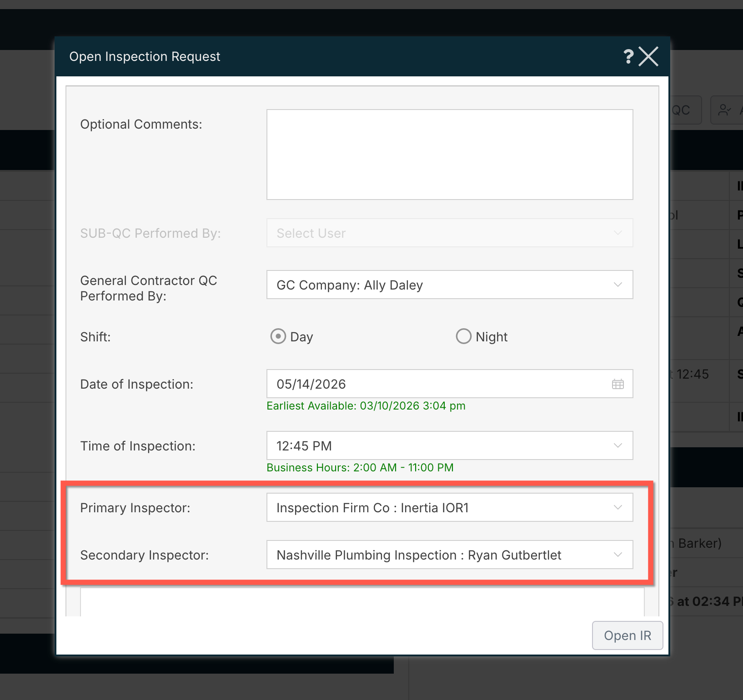
Task: Click inside the Optional Comments text box
Action: 449,155
